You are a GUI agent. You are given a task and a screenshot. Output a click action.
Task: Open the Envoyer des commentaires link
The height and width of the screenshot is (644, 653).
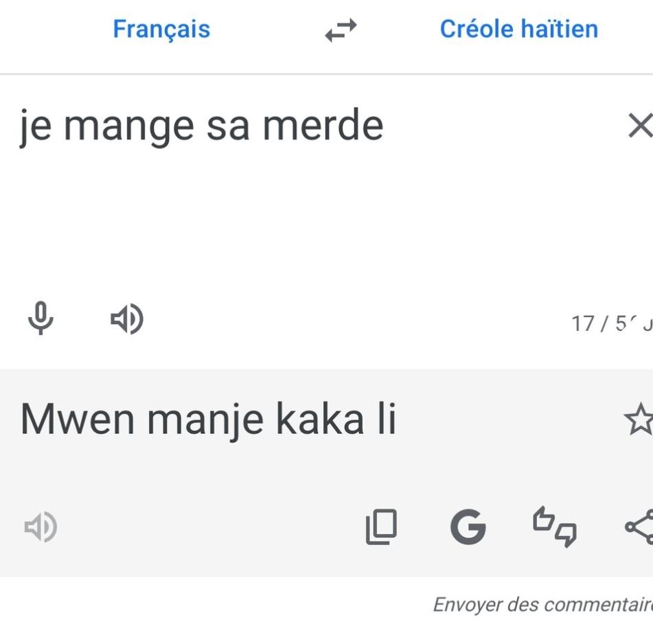pyautogui.click(x=542, y=604)
